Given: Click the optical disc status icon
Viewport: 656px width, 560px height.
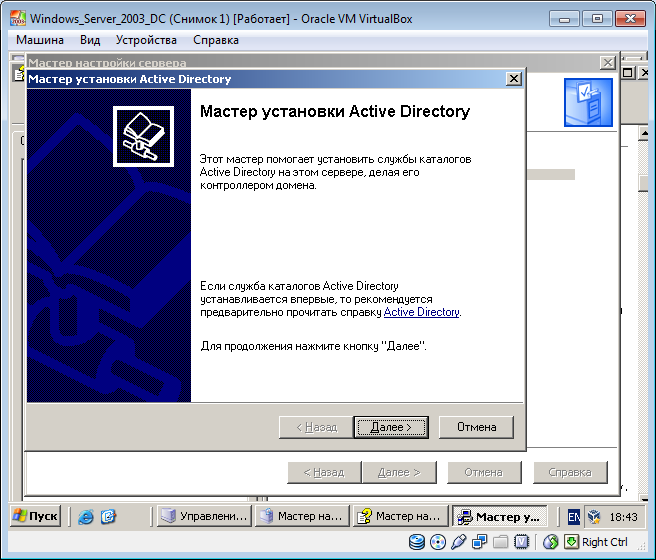Looking at the screenshot, I should point(438,542).
